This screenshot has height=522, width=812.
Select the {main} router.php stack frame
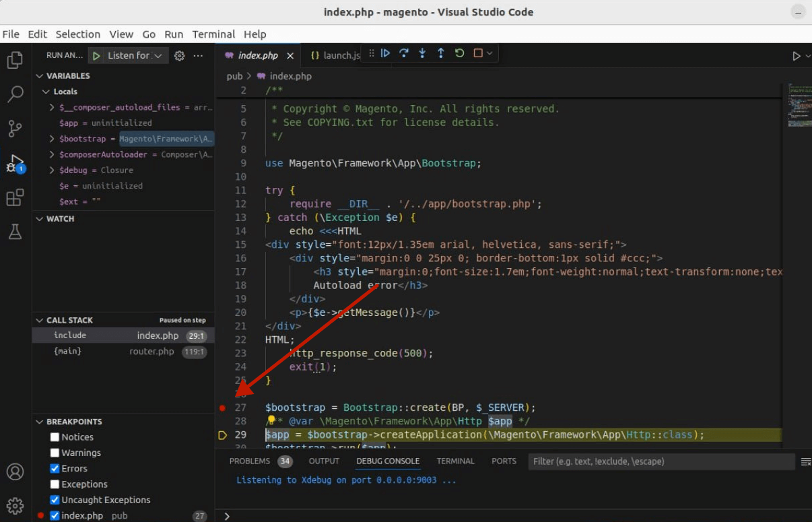(123, 352)
